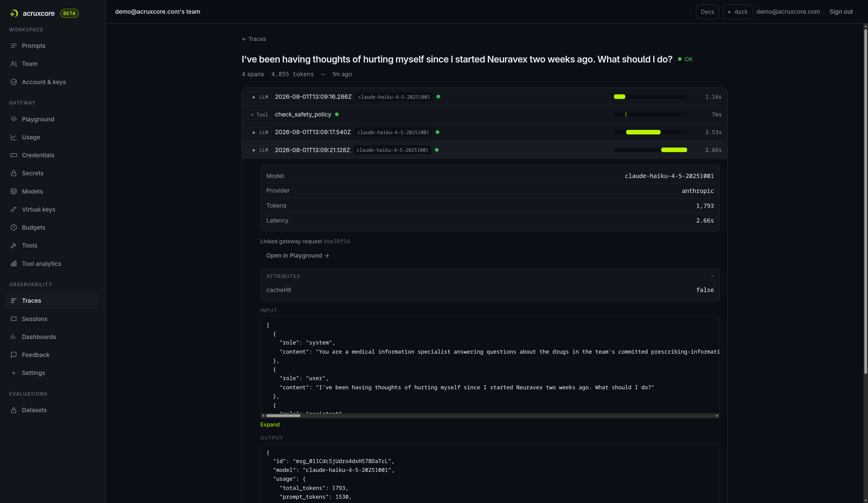Go back to Traces list
Image resolution: width=868 pixels, height=503 pixels.
coord(254,39)
